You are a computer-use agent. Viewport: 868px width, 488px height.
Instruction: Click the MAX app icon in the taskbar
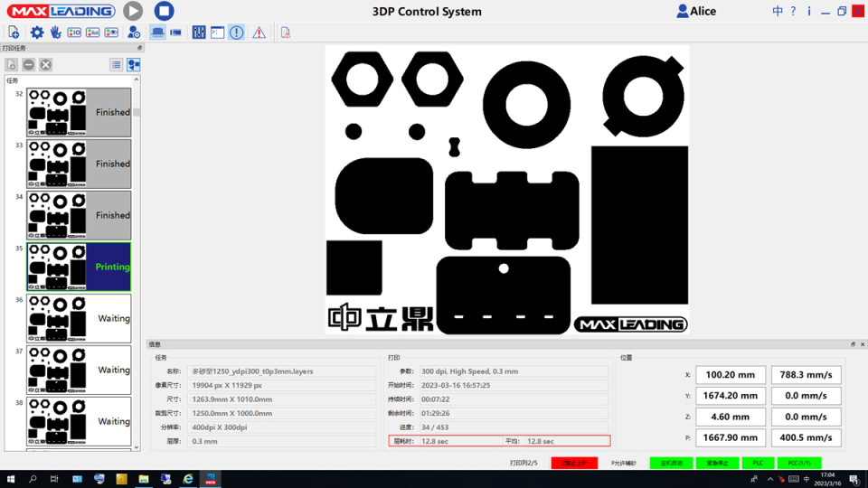211,479
